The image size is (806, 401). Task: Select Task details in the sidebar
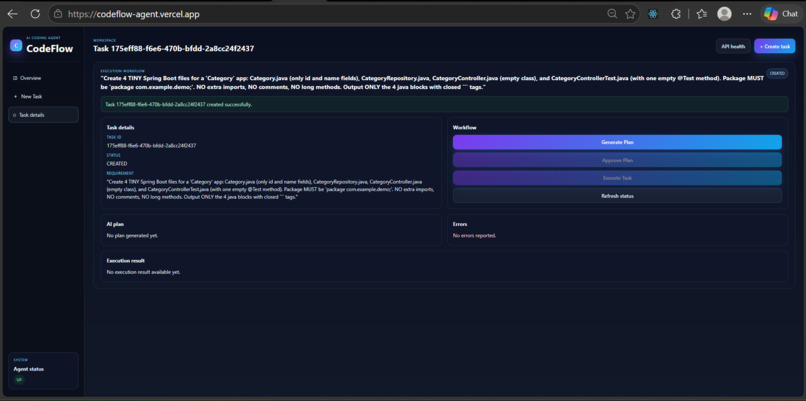(x=43, y=115)
